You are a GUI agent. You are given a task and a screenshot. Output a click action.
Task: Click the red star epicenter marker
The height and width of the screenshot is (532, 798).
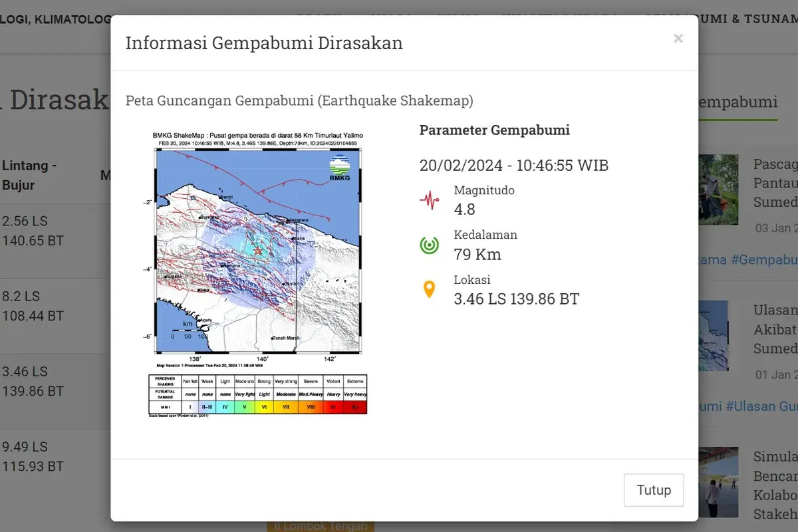click(258, 251)
